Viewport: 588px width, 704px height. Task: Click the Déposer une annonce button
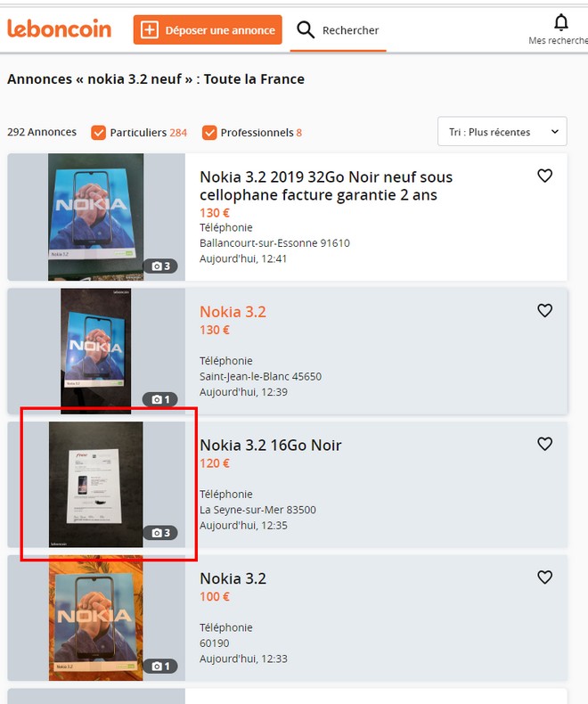[x=208, y=30]
